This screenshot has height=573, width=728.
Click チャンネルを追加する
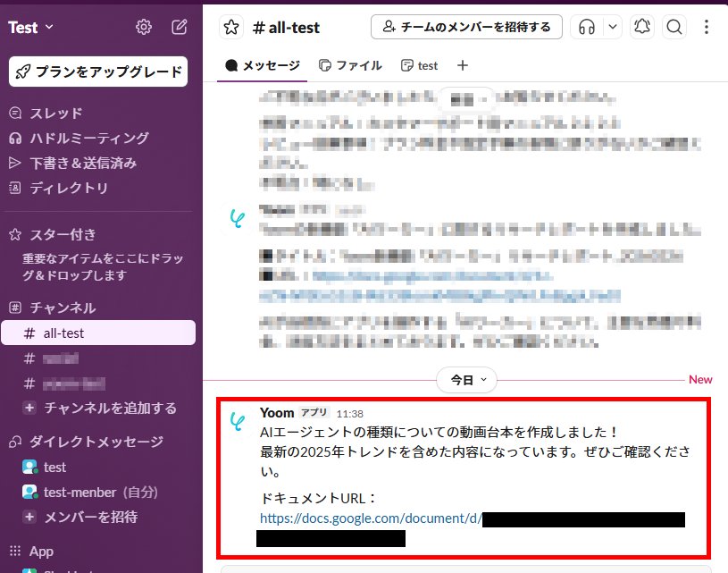[110, 408]
